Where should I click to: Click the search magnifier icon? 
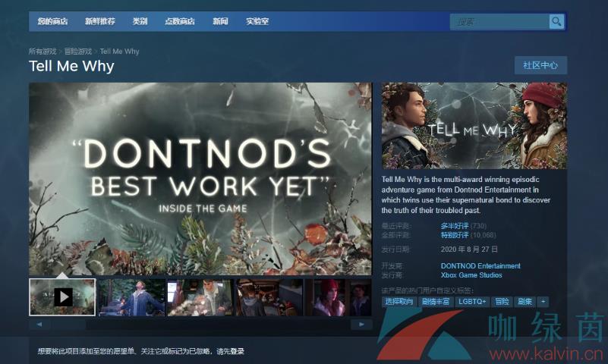(x=556, y=22)
